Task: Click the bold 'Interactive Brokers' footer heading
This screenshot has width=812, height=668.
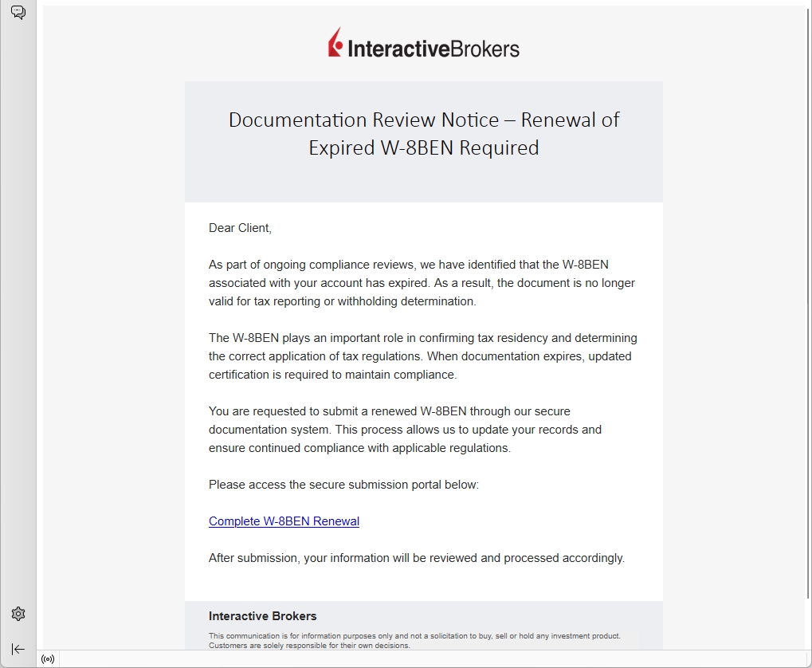Action: (x=262, y=616)
